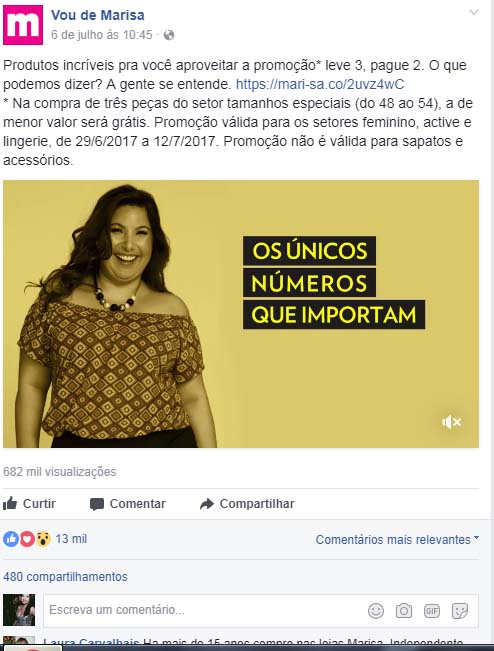The image size is (494, 651).
Task: Click the Compartilhar share arrow button
Action: coord(247,504)
